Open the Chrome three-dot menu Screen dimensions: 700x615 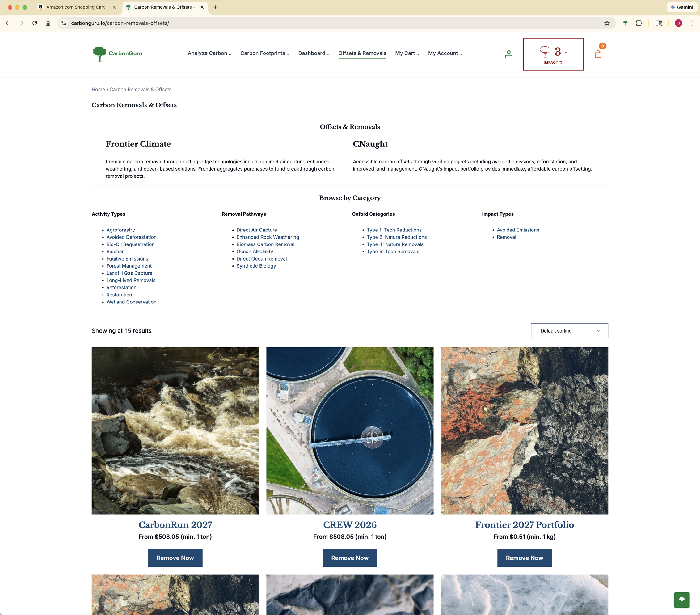(692, 23)
